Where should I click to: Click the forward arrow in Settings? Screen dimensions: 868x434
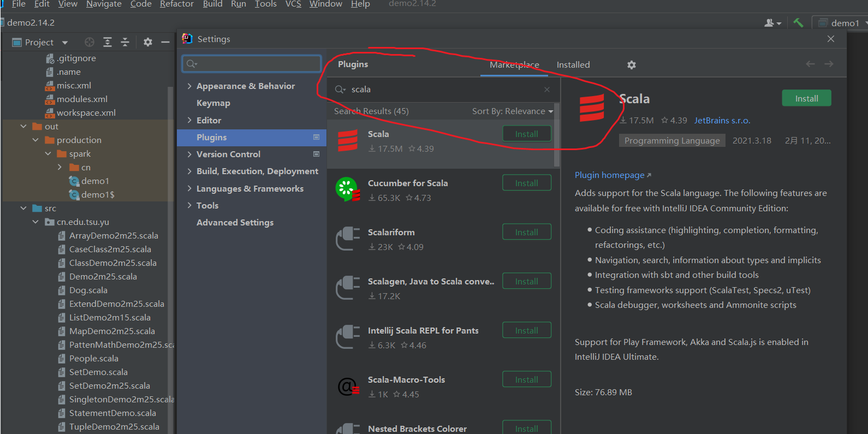(829, 64)
